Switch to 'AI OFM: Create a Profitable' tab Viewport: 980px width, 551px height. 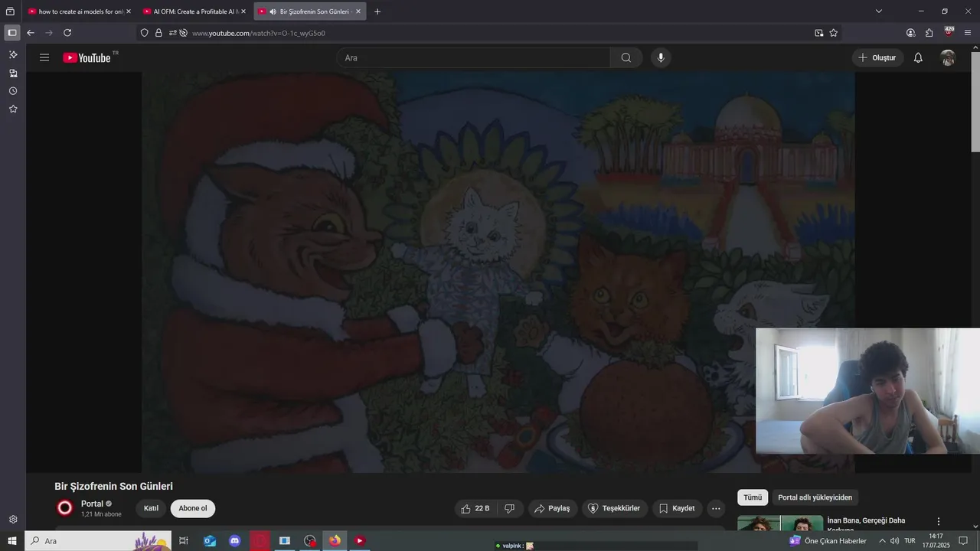point(194,11)
